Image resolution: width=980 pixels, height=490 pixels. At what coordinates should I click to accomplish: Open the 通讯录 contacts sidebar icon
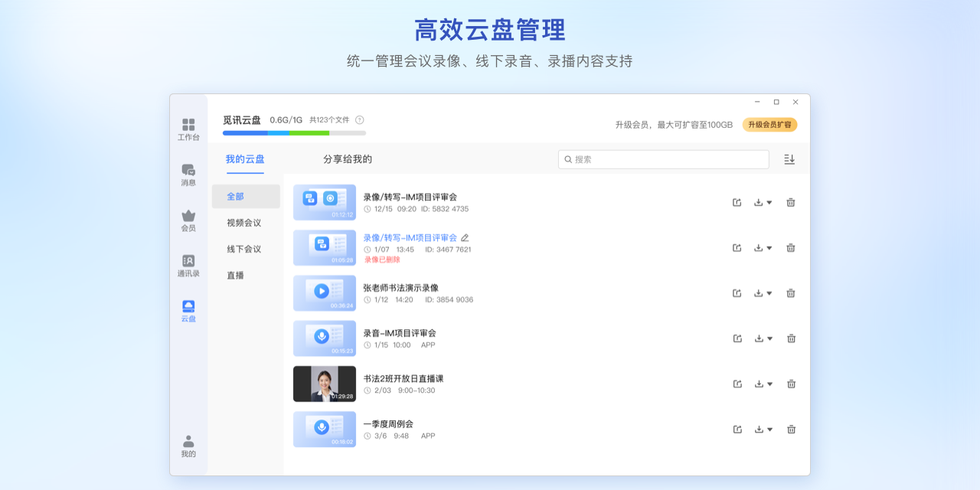pos(188,265)
